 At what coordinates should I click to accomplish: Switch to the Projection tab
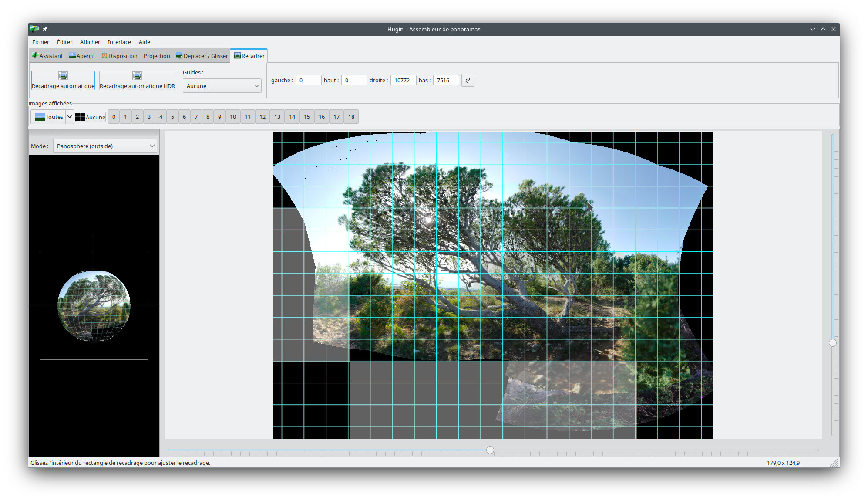pos(157,56)
